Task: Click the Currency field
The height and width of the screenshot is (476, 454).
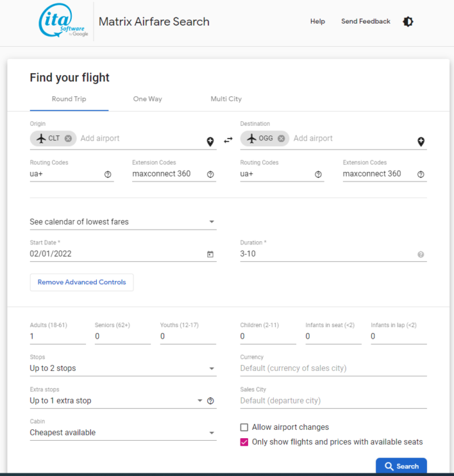Action: click(333, 368)
